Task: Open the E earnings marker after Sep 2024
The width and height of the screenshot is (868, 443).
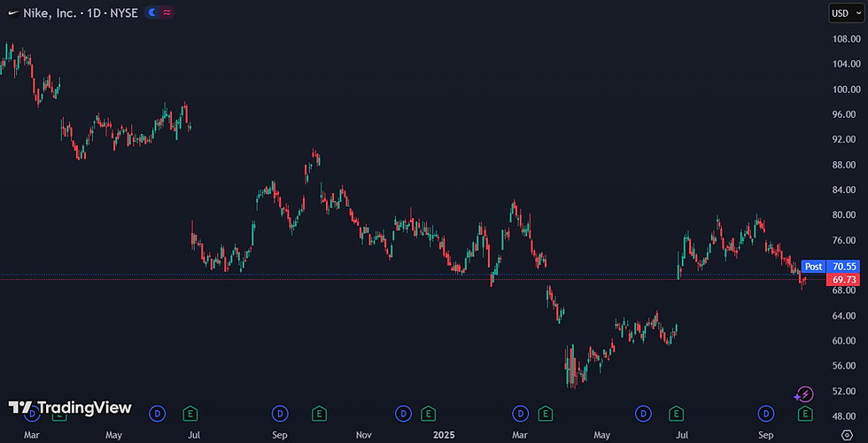Action: (x=318, y=413)
